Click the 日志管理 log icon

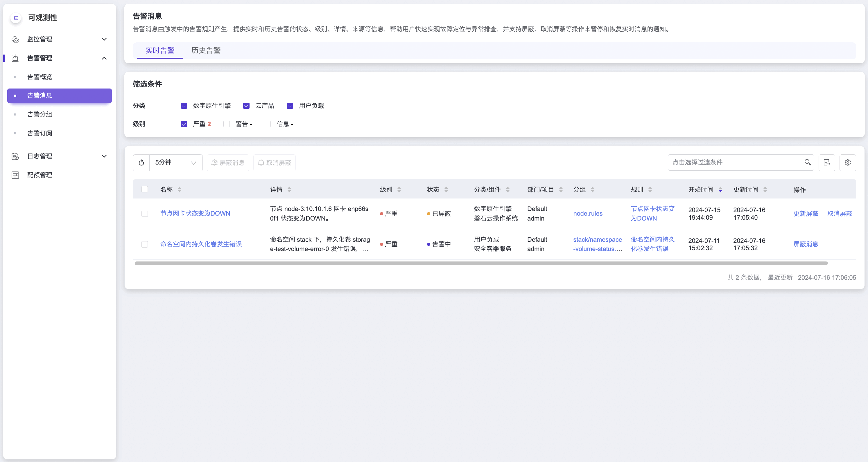pyautogui.click(x=15, y=156)
